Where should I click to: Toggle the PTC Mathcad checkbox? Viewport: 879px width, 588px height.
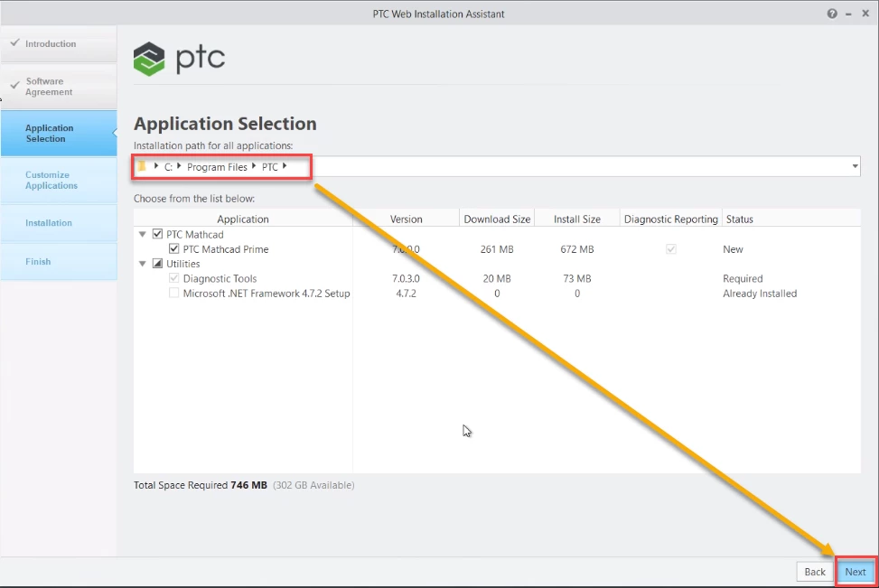[x=157, y=234]
